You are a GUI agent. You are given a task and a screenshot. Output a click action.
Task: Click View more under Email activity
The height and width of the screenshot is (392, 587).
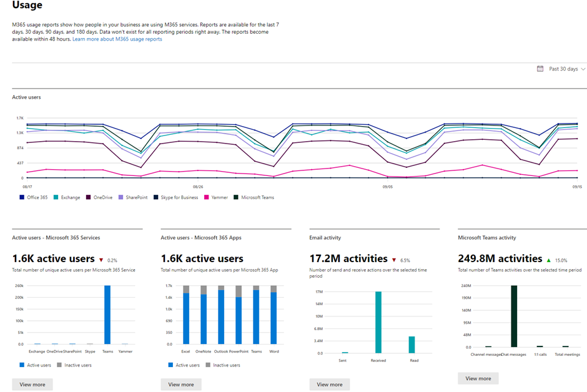point(329,384)
